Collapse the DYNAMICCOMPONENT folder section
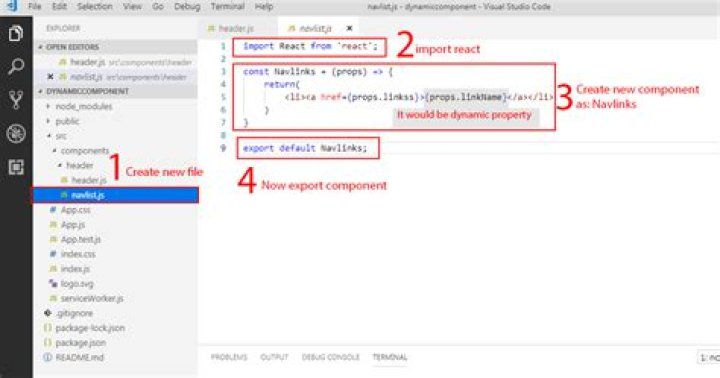Image resolution: width=720 pixels, height=378 pixels. 116,91
